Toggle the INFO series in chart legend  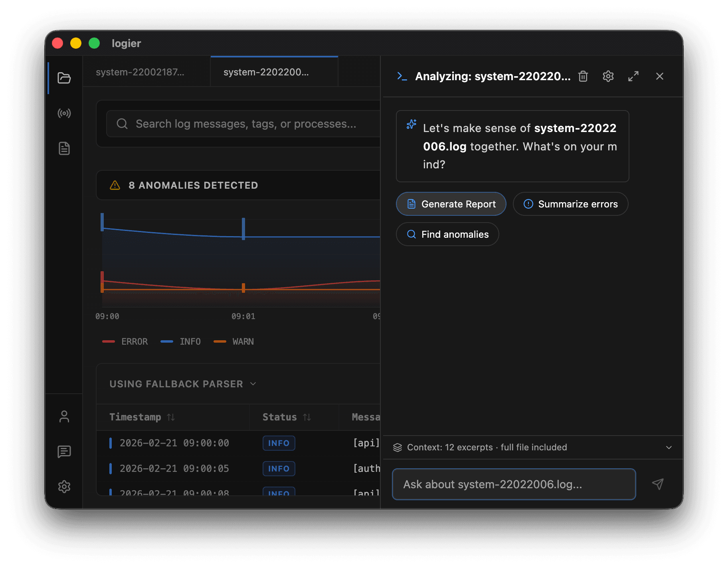pos(180,341)
